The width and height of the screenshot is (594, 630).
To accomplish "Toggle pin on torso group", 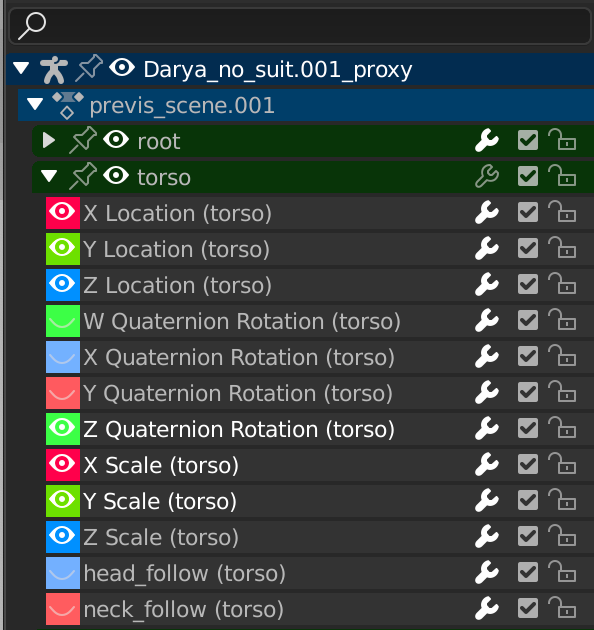I will [x=83, y=176].
